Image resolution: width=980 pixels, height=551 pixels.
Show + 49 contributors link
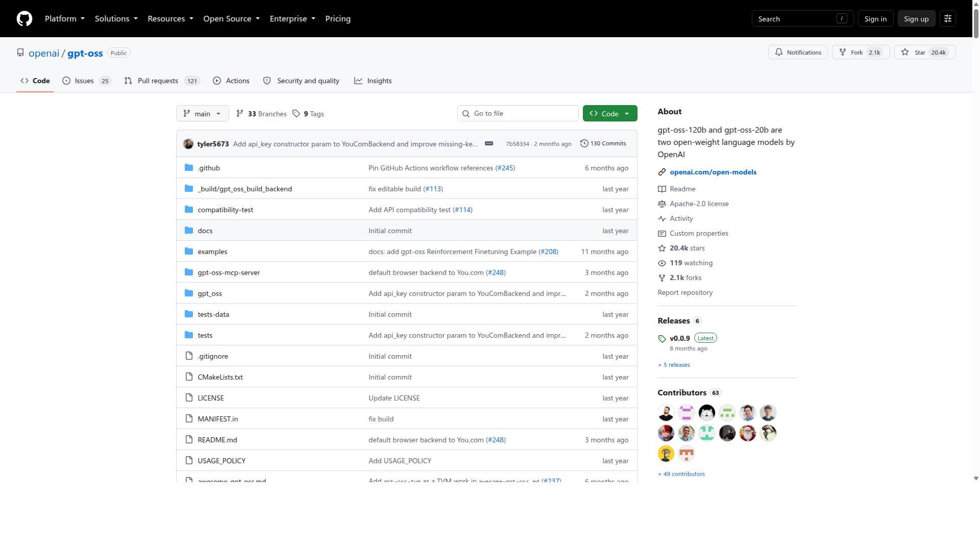pos(681,474)
